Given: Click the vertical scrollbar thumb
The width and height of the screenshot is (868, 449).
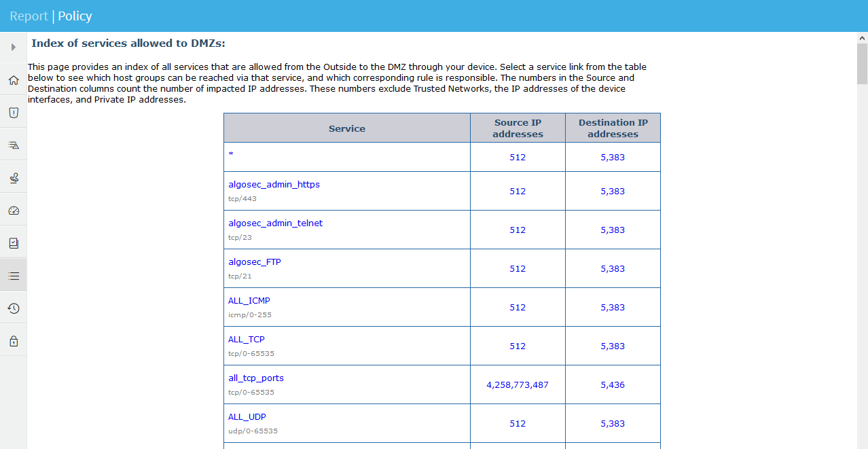Looking at the screenshot, I should click(862, 65).
